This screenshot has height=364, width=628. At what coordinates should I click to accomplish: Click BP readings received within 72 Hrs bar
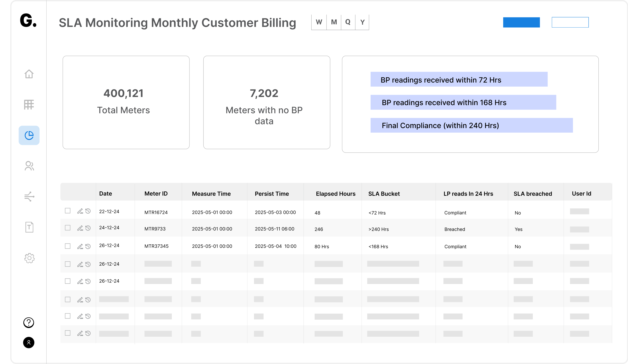coord(459,79)
